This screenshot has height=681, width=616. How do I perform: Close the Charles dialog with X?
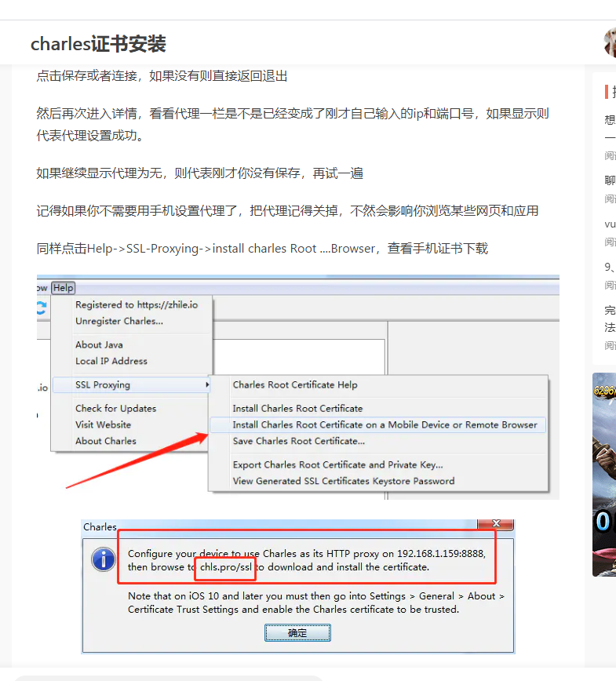496,524
